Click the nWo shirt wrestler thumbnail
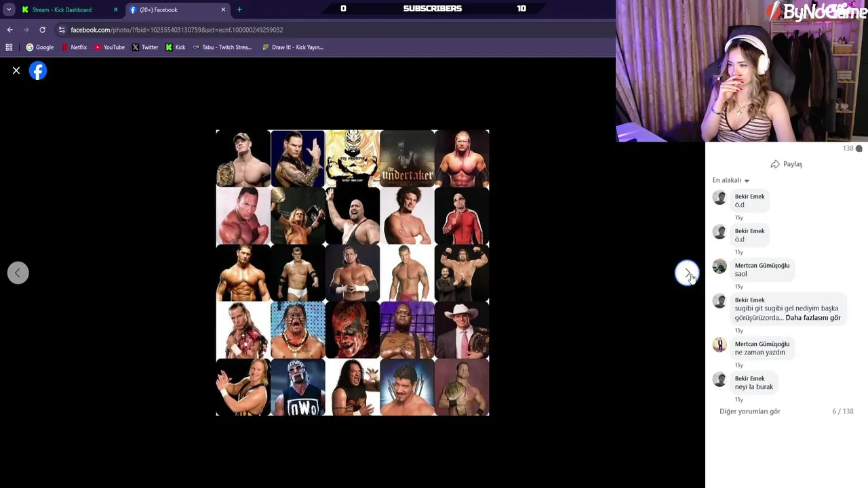Viewport: 868px width, 488px height. click(x=298, y=387)
